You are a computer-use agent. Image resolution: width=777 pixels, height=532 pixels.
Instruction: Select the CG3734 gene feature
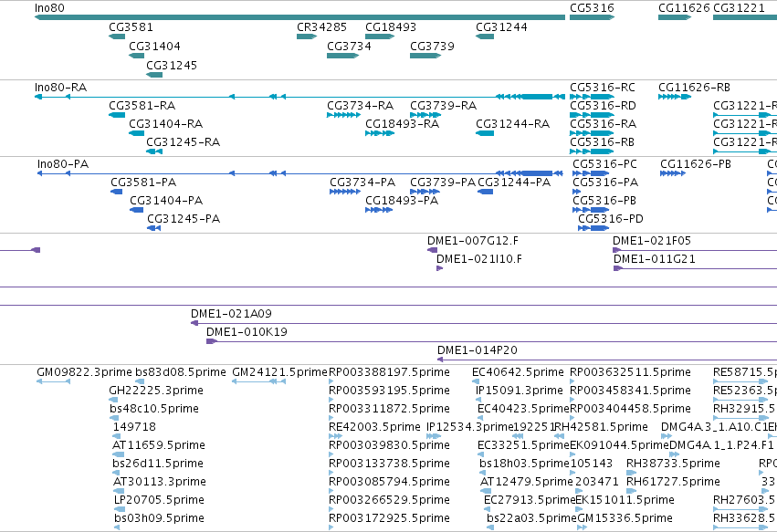343,56
